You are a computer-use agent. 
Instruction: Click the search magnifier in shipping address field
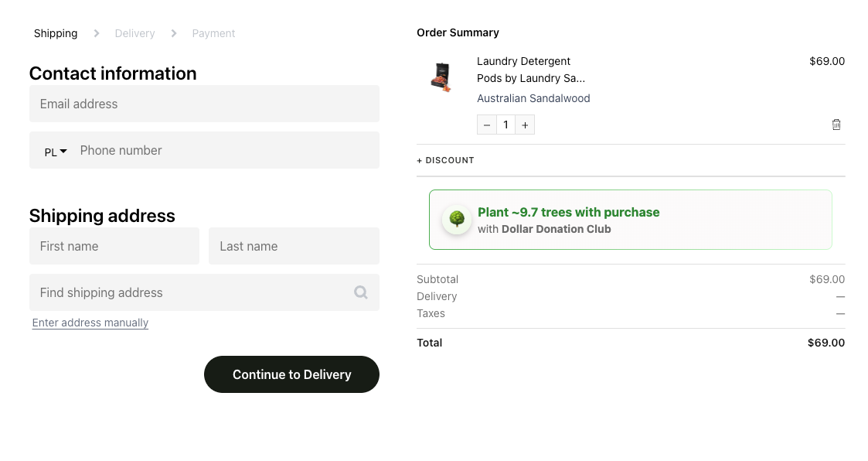(360, 292)
